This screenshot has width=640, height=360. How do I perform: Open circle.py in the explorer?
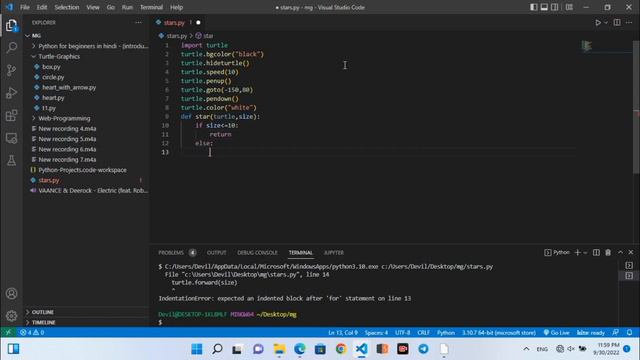click(53, 77)
